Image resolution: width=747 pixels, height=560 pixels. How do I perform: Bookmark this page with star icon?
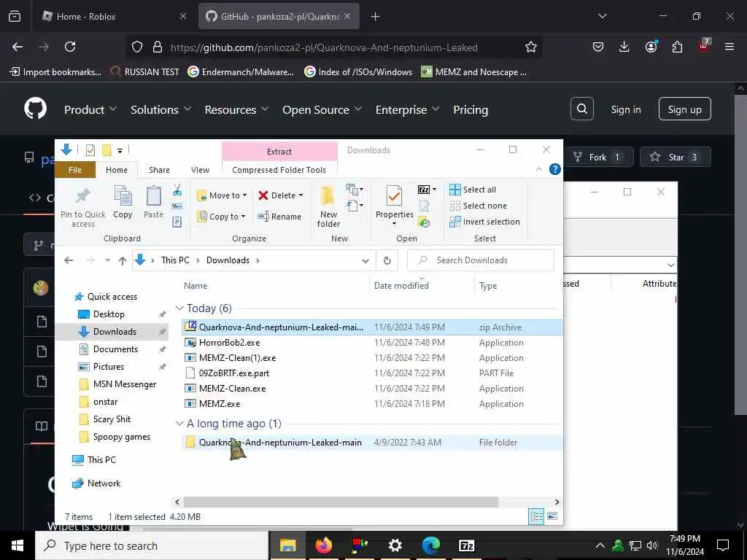click(x=531, y=47)
